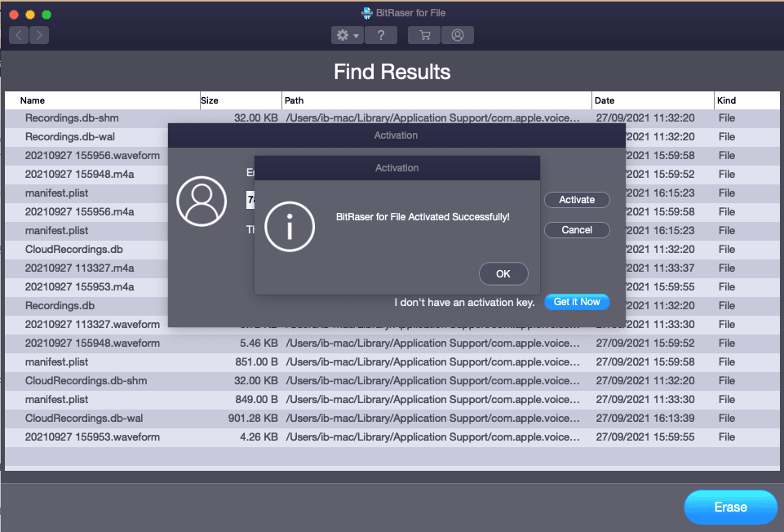Click the help question mark icon
Screen dimensions: 784x532
coord(381,35)
